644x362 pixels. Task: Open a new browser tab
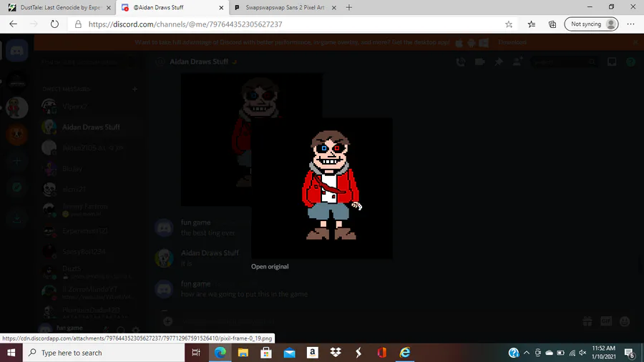pyautogui.click(x=348, y=7)
